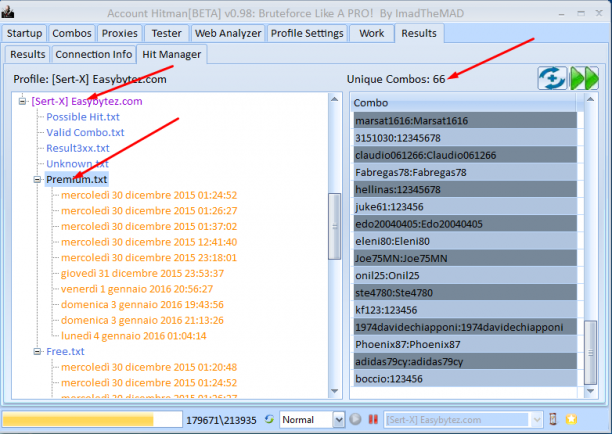Click the yellow progress bar in the status bar

coord(92,420)
